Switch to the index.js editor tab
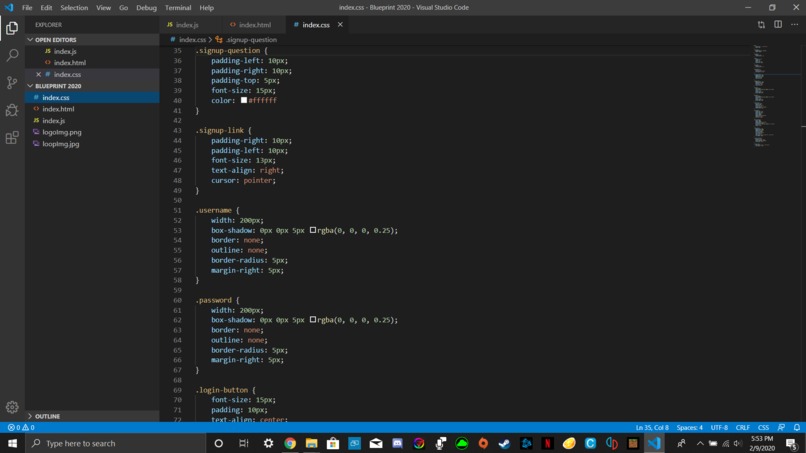 [187, 25]
